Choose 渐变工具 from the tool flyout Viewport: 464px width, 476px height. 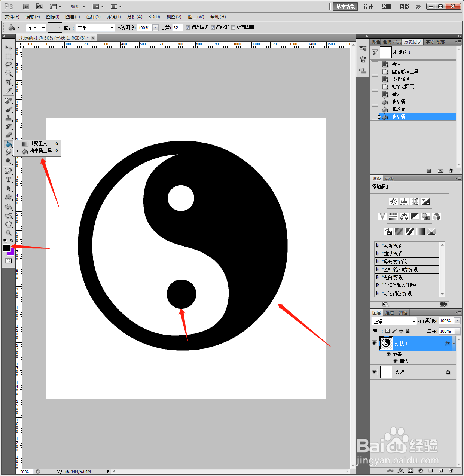coord(38,143)
